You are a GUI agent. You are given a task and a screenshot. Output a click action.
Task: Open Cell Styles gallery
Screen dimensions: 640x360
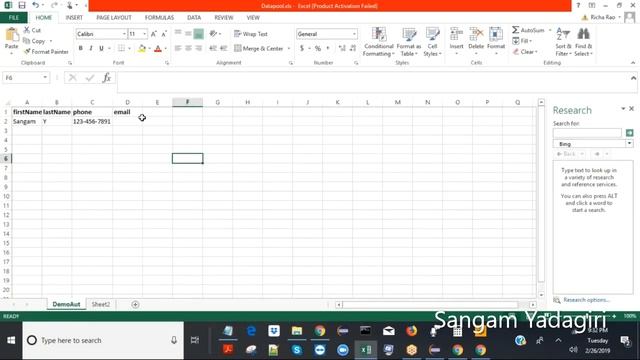point(432,42)
